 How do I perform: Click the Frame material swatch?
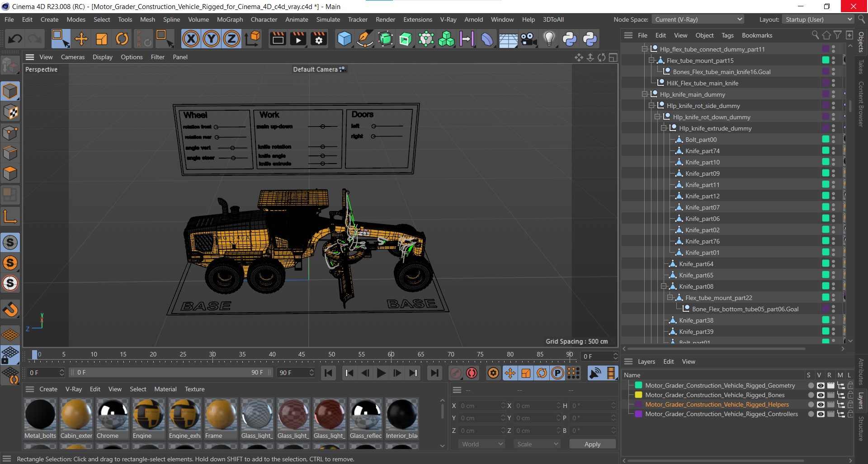221,414
